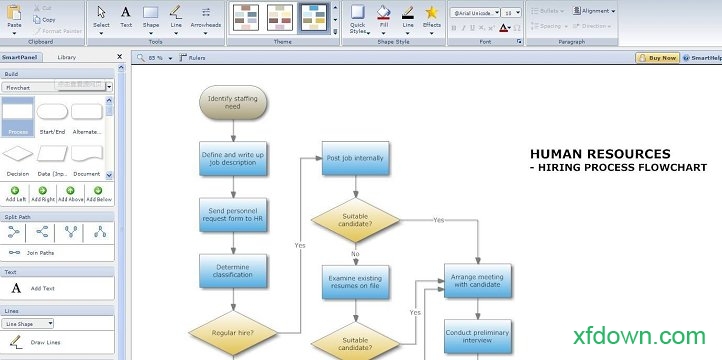Select the Text tool in ribbon

tap(126, 17)
